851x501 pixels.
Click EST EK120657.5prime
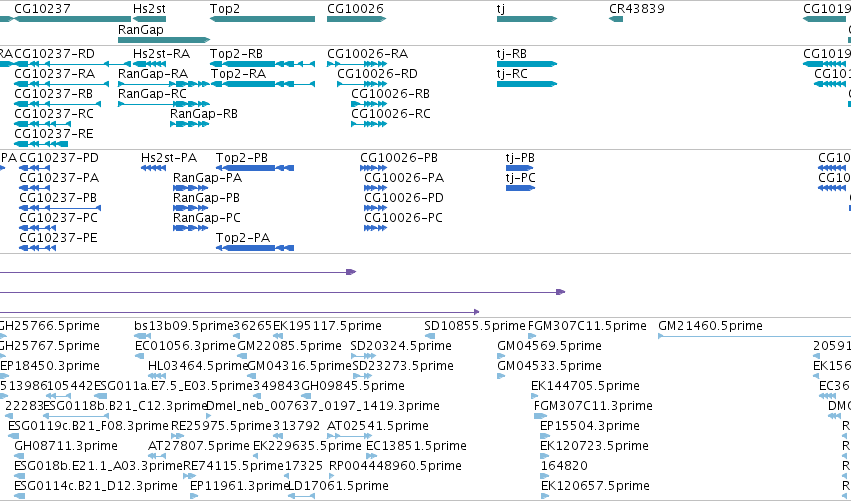pos(595,486)
